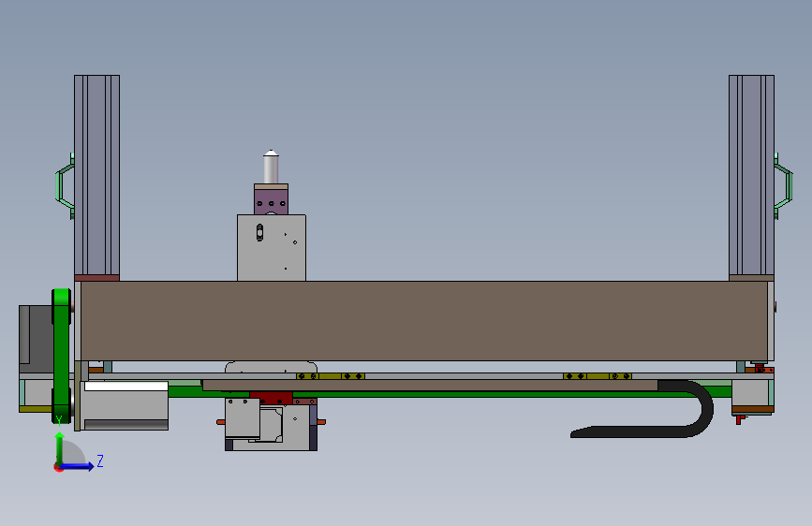Click the blue Z axis arrow of triad
The image size is (812, 526).
tap(78, 466)
